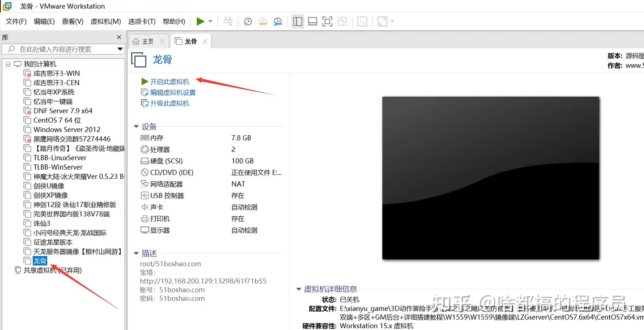Select the 处理器 device row
This screenshot has height=330, width=644.
click(212, 150)
